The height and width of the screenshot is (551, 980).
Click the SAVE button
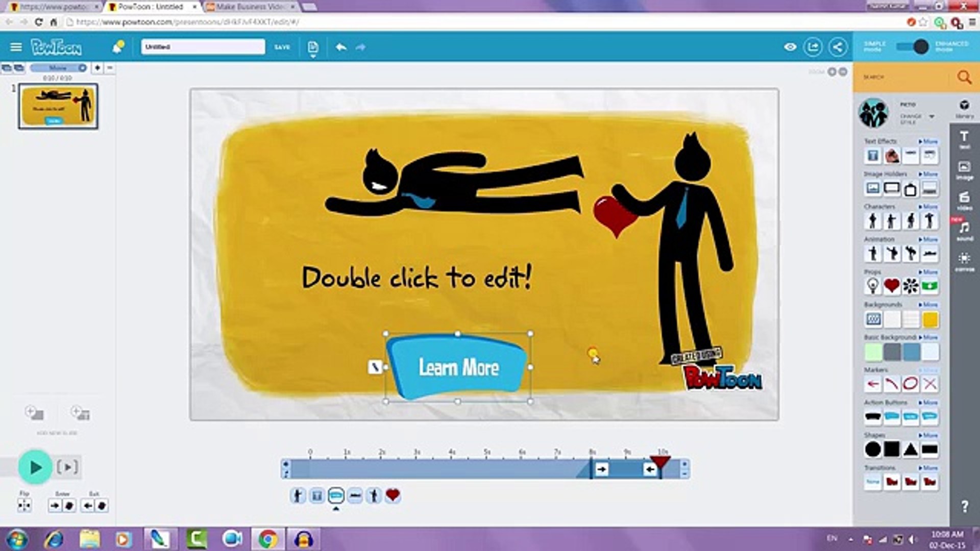click(282, 47)
